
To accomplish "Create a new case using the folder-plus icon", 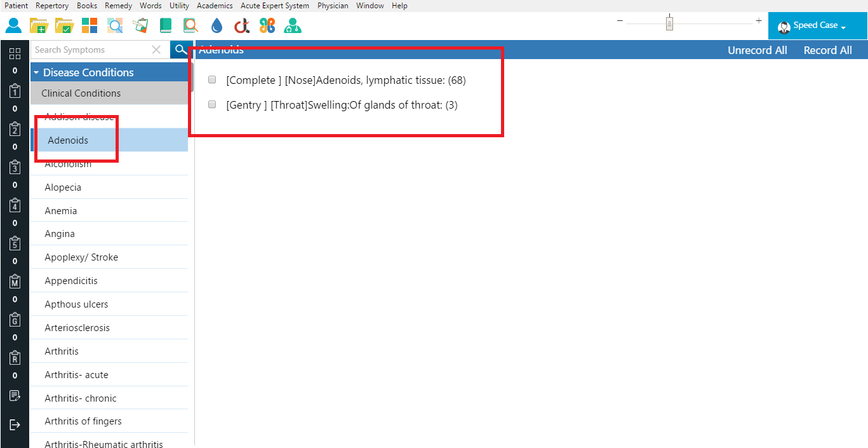I will (39, 25).
